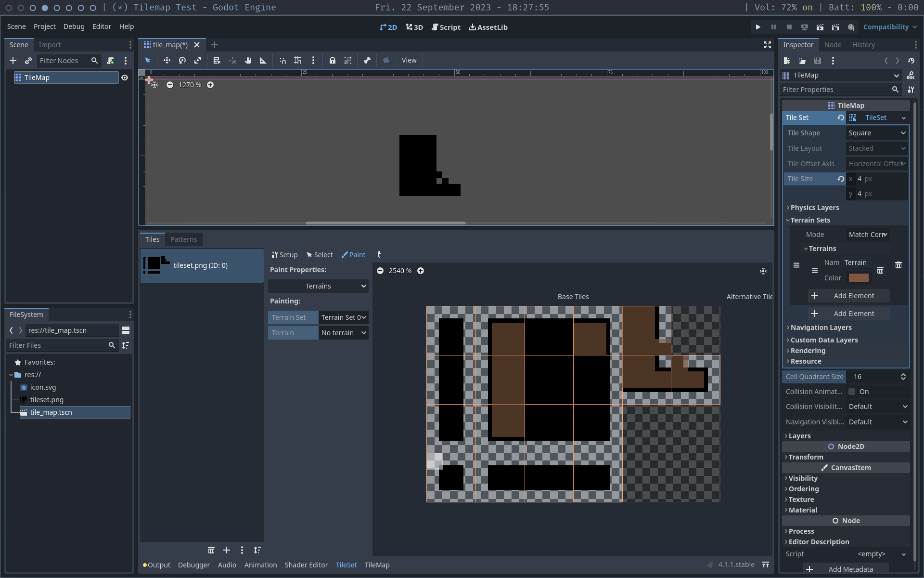Edit the Terrain color swatch
Image resolution: width=924 pixels, height=578 pixels.
859,278
